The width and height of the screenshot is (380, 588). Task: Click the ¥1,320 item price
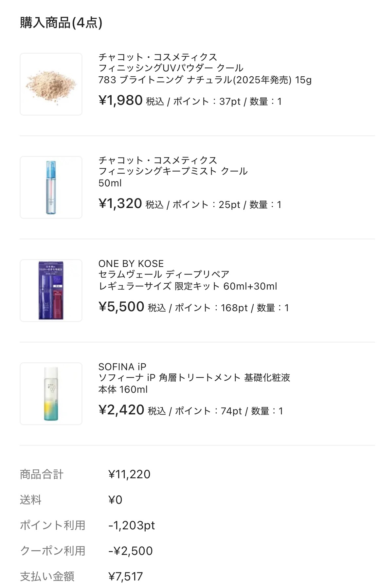(120, 204)
